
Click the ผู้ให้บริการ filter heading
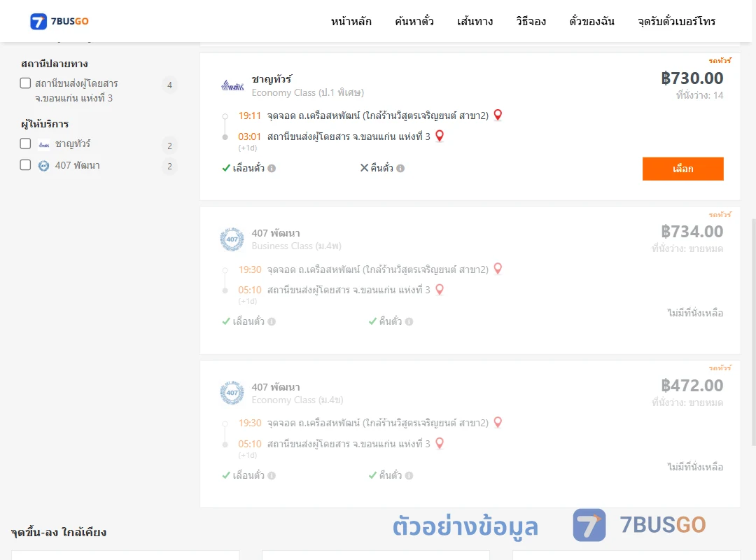(x=45, y=124)
